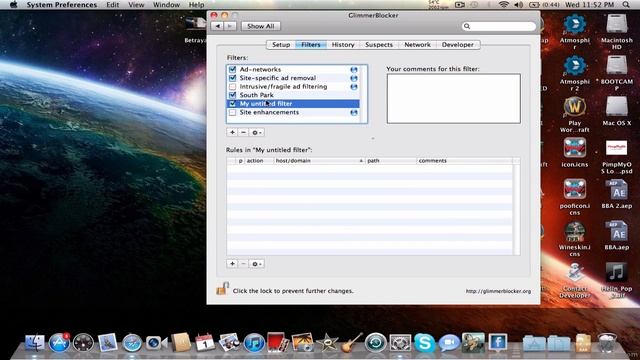Toggle the South Park filter checkbox
Viewport: 640px width, 360px height.
point(233,95)
